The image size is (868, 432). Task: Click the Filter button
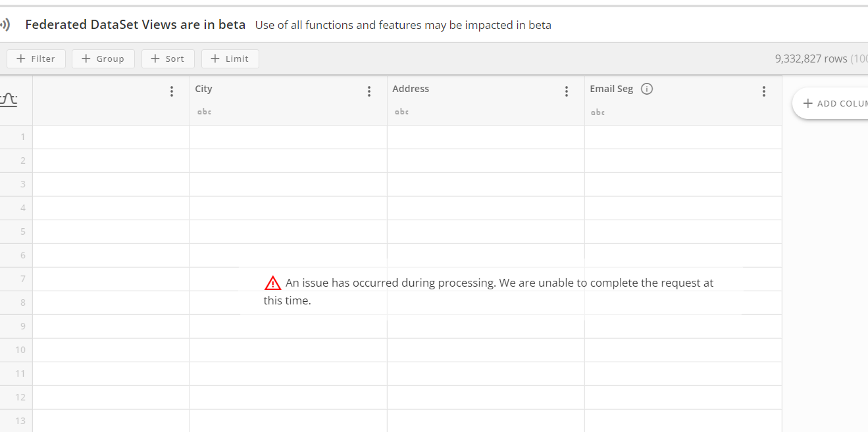pyautogui.click(x=36, y=59)
